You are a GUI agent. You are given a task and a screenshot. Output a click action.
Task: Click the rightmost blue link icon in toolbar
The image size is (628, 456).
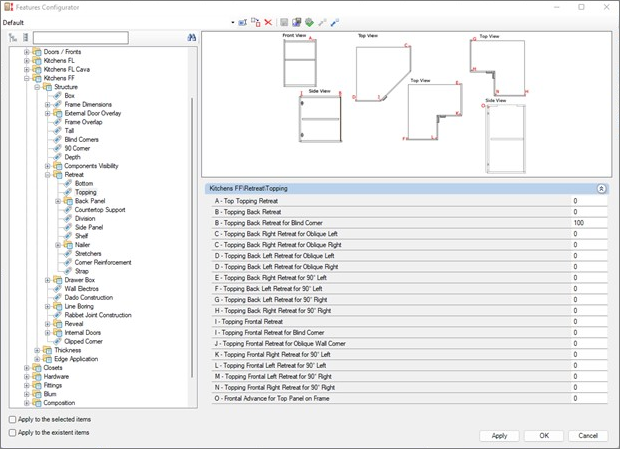pyautogui.click(x=335, y=21)
